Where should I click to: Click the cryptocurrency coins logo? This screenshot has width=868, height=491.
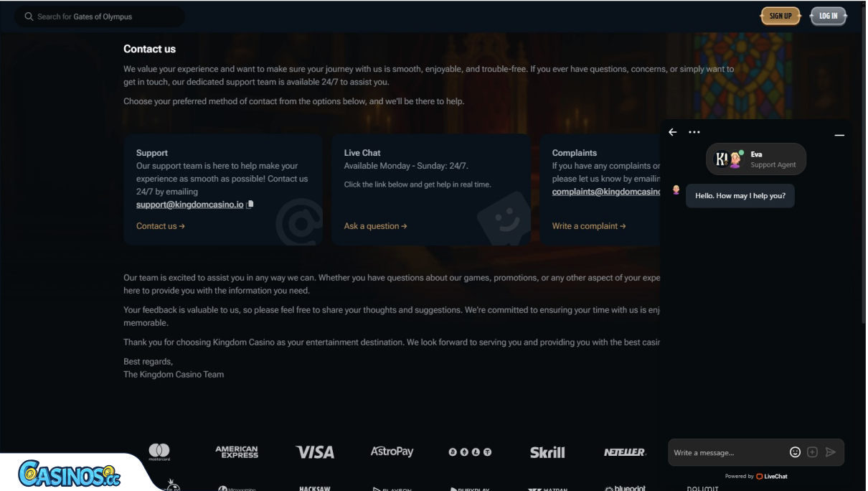470,452
